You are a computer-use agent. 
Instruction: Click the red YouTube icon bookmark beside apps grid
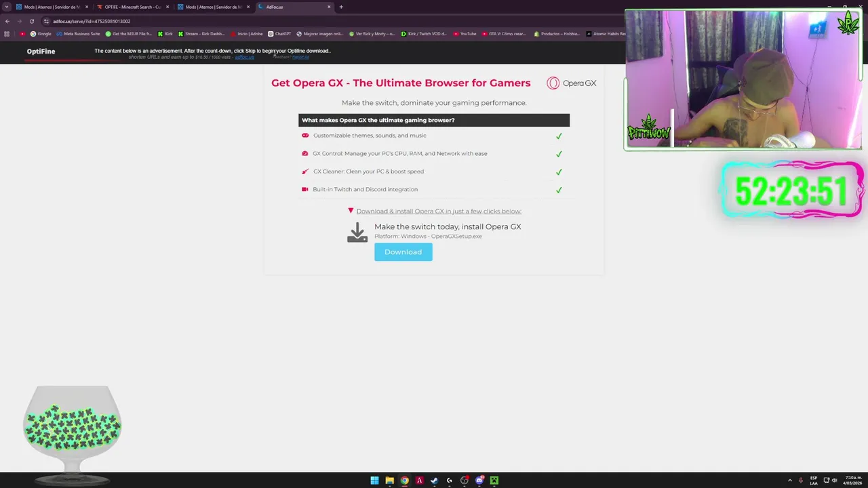[x=22, y=34]
